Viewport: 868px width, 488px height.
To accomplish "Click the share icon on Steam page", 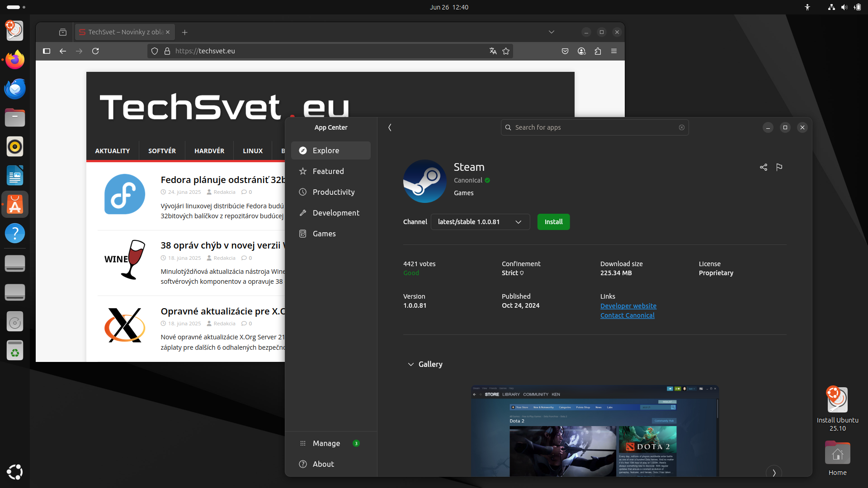I will (764, 167).
